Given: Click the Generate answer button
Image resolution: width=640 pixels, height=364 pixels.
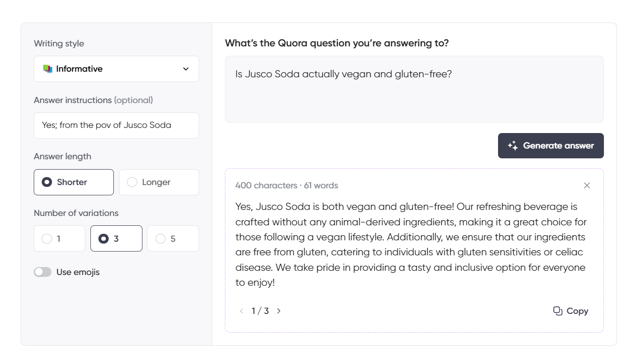Looking at the screenshot, I should pos(551,146).
